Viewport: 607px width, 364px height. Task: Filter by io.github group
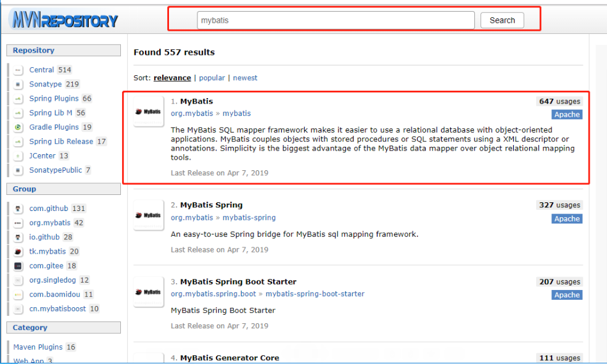(x=44, y=238)
